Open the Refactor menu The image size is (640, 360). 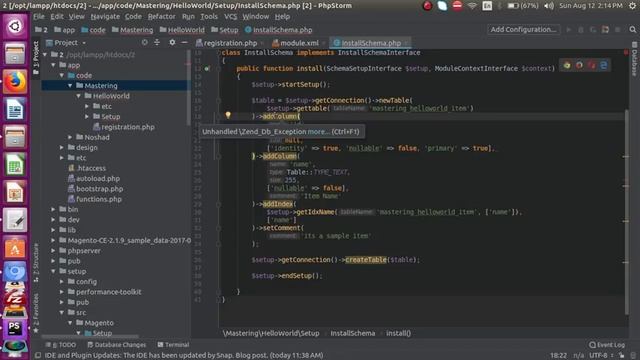click(161, 17)
